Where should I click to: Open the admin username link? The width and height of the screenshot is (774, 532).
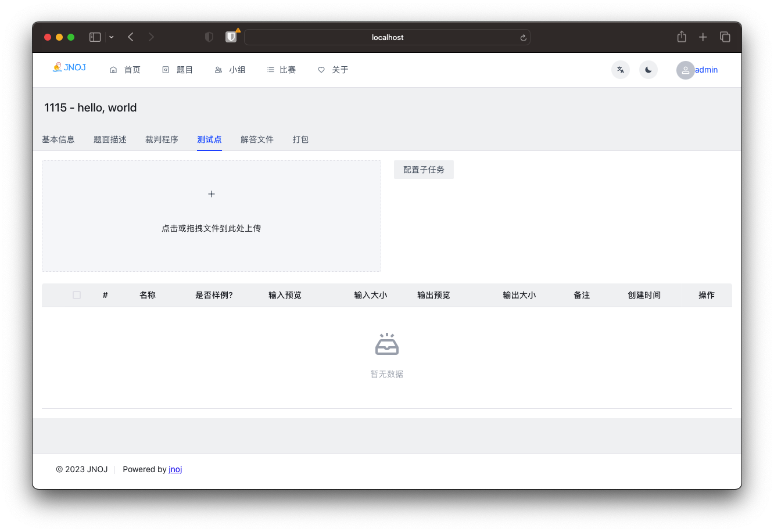tap(707, 70)
